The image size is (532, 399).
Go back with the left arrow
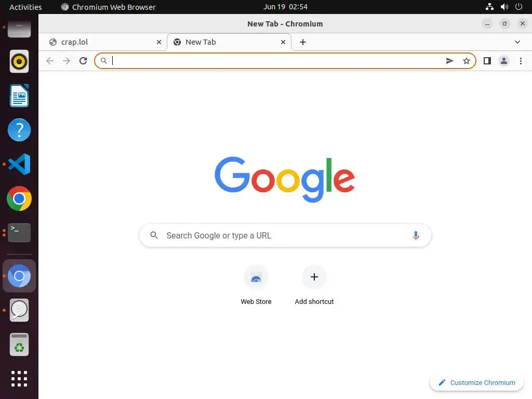tap(50, 61)
